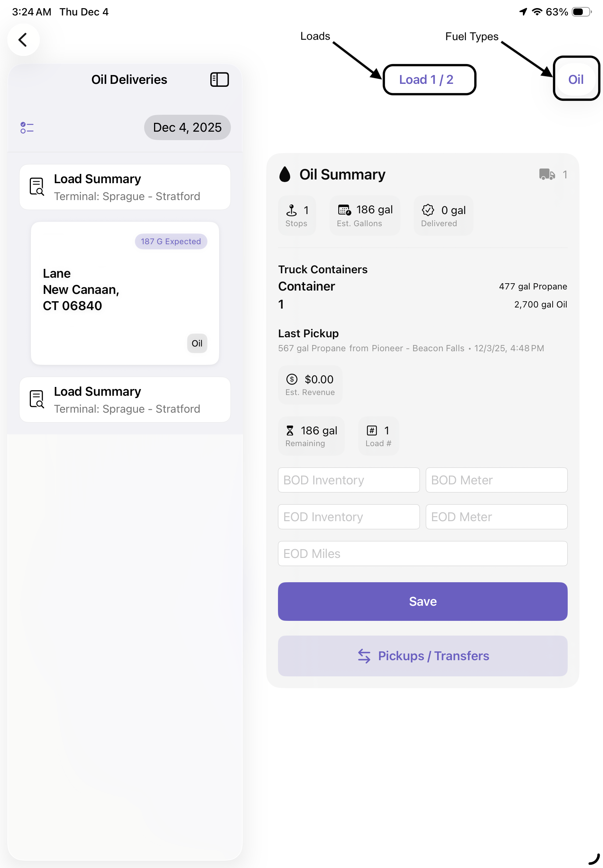Toggle the sidebar panel icon

[219, 80]
